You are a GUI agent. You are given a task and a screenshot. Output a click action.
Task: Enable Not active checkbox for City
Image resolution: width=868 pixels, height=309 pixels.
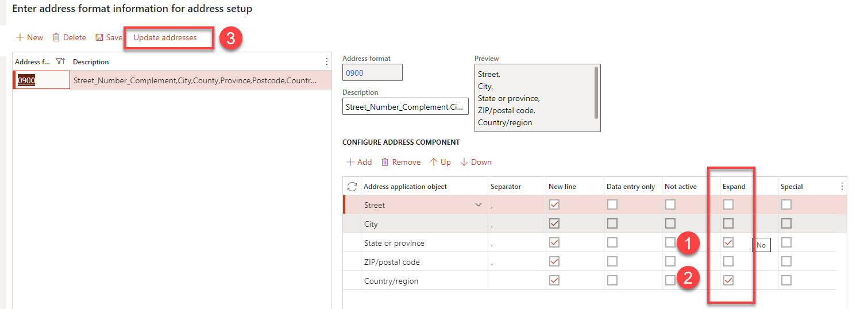670,224
